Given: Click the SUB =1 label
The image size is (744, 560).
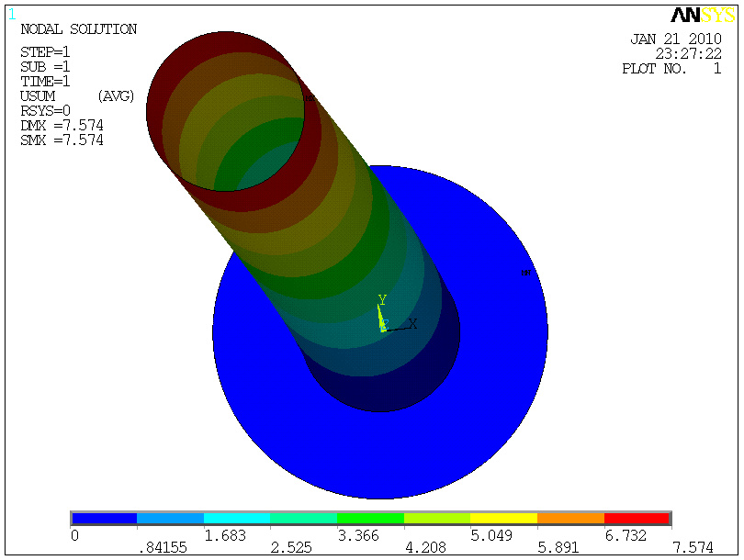Looking at the screenshot, I should [45, 66].
